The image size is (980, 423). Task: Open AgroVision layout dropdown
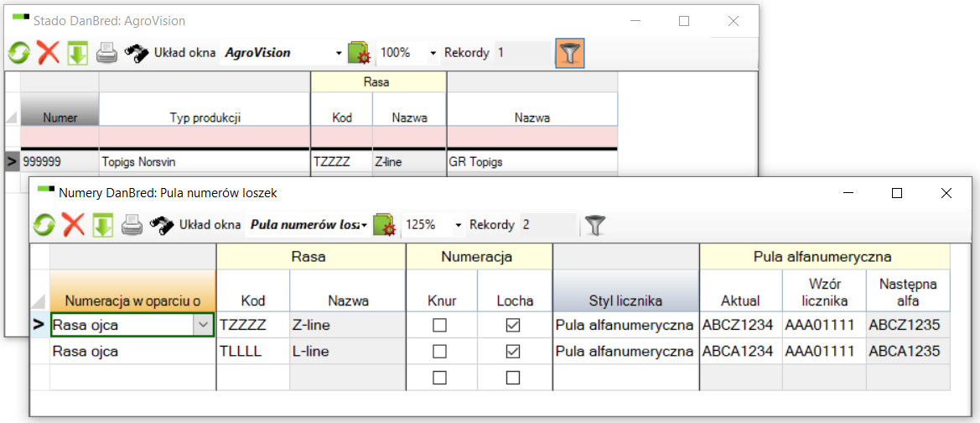(x=340, y=53)
